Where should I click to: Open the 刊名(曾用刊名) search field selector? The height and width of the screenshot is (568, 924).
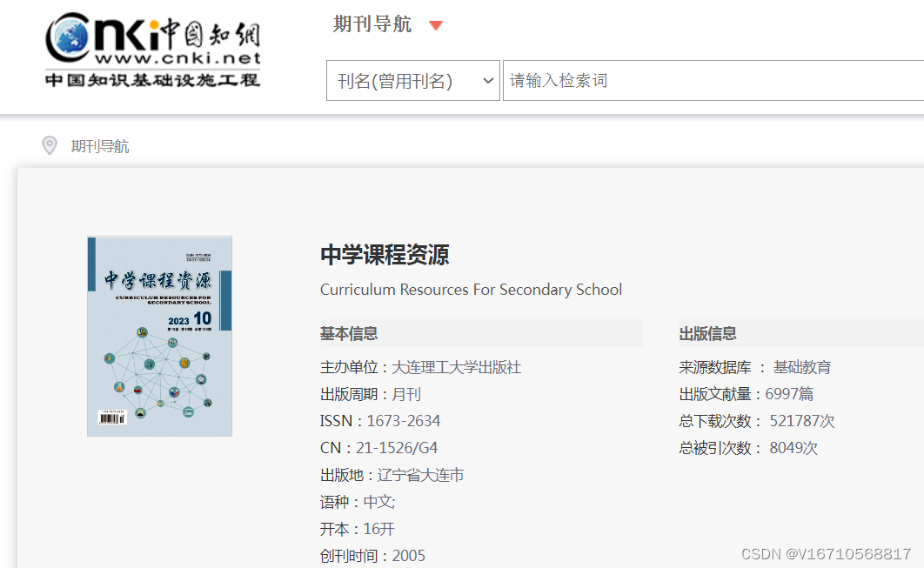point(413,80)
